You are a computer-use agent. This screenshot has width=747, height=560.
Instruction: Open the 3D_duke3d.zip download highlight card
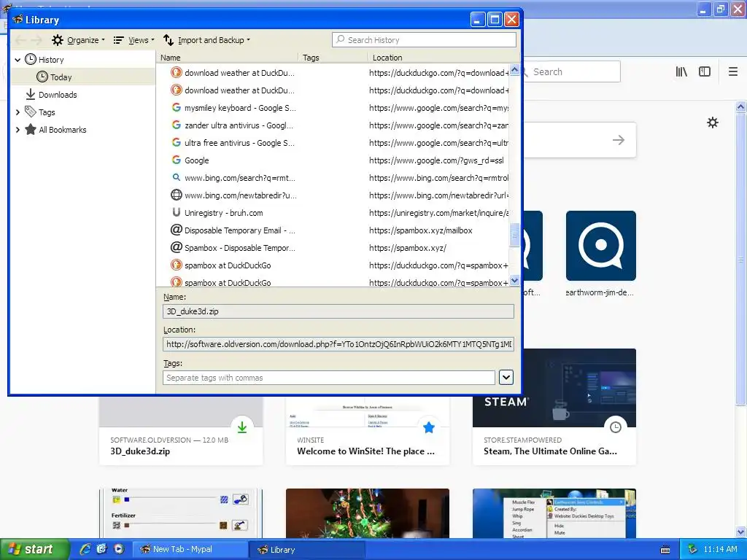click(x=181, y=431)
